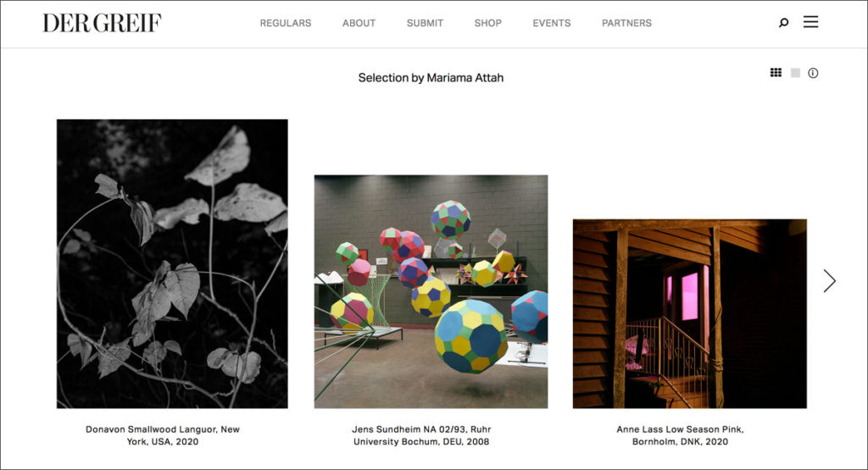This screenshot has height=470, width=868.
Task: Click the Jens Sundheim NA 02/93 caption
Action: (421, 435)
